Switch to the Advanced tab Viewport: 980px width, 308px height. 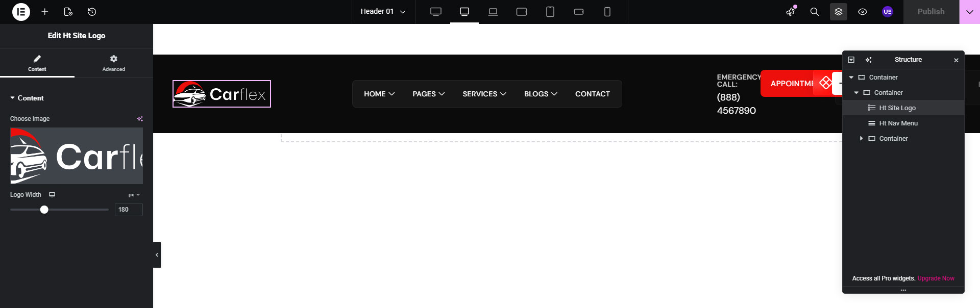[113, 63]
